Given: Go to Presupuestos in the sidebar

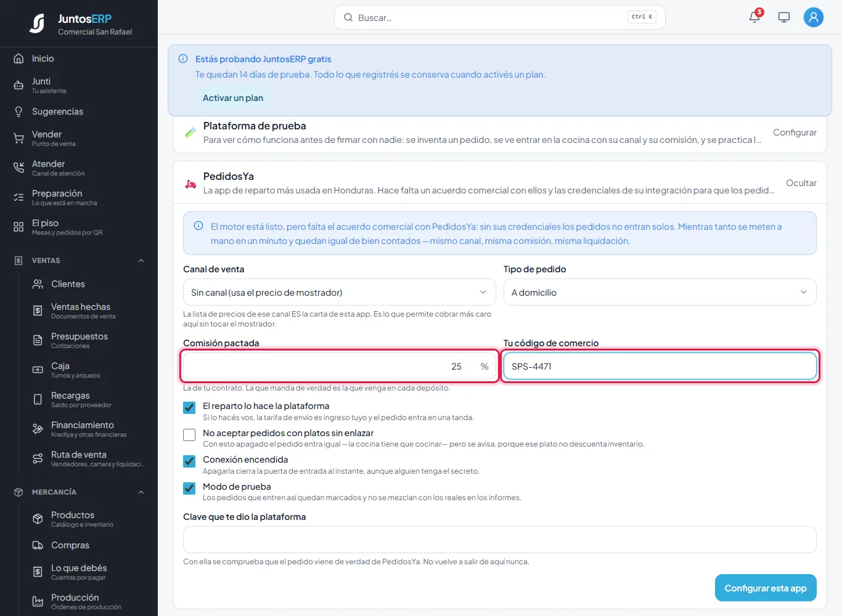Looking at the screenshot, I should coord(89,340).
